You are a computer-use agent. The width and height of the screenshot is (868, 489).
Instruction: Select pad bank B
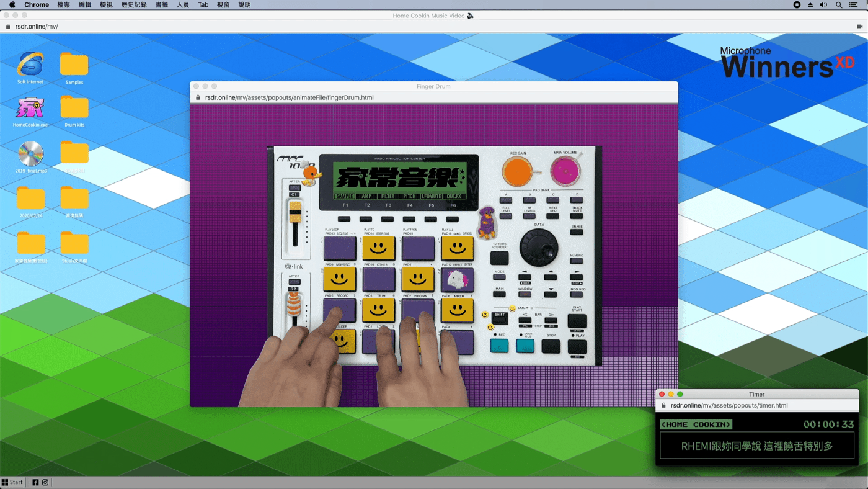[x=529, y=200]
